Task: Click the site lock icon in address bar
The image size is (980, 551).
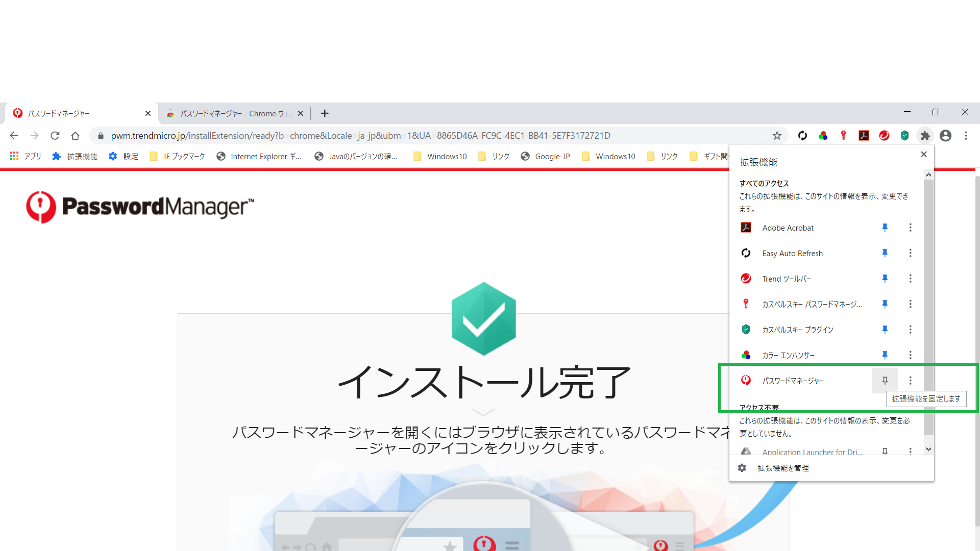Action: (x=101, y=136)
